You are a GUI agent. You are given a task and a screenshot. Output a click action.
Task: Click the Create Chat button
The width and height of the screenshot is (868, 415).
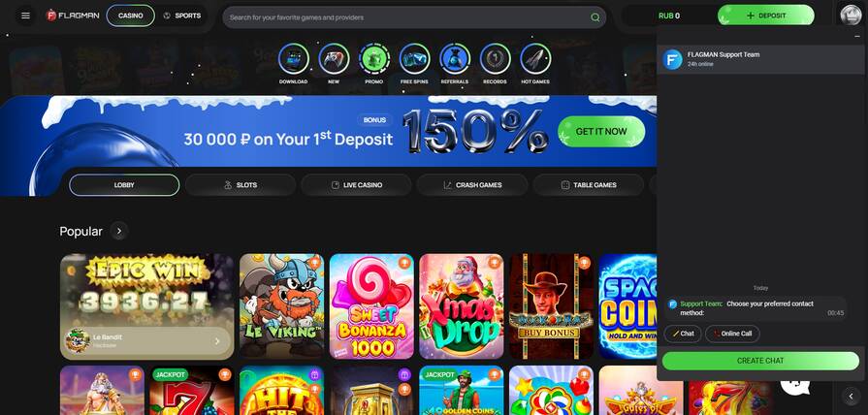[760, 361]
